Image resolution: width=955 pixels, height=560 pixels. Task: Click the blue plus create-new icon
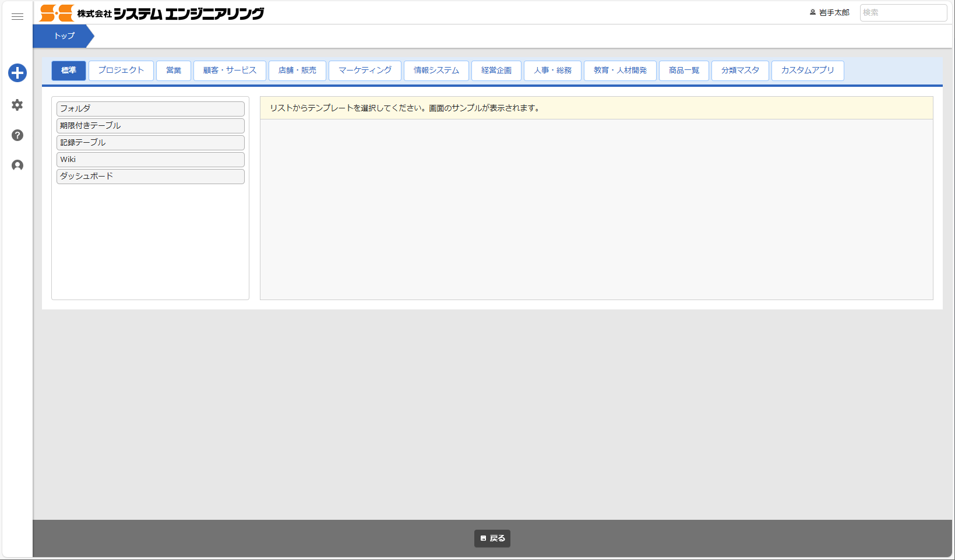tap(17, 73)
